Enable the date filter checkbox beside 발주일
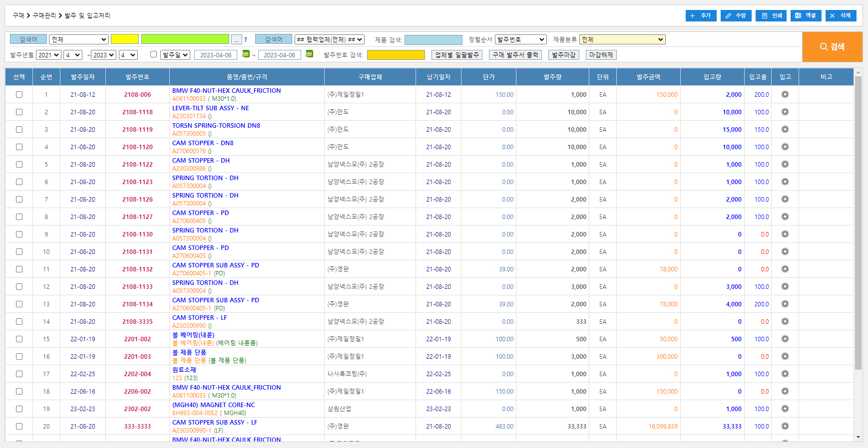Image resolution: width=868 pixels, height=448 pixels. [153, 54]
